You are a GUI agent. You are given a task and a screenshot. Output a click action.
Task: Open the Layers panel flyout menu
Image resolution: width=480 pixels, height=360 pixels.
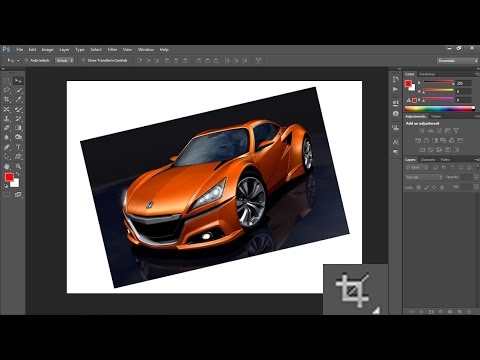[x=476, y=159]
